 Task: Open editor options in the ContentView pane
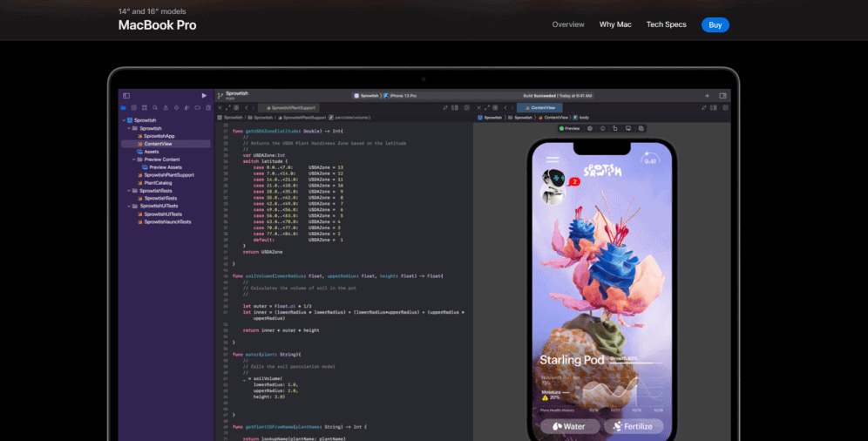[x=714, y=108]
